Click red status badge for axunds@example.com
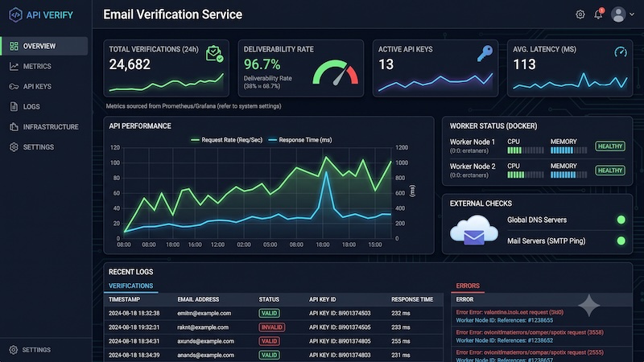This screenshot has height=362, width=644. 269,341
